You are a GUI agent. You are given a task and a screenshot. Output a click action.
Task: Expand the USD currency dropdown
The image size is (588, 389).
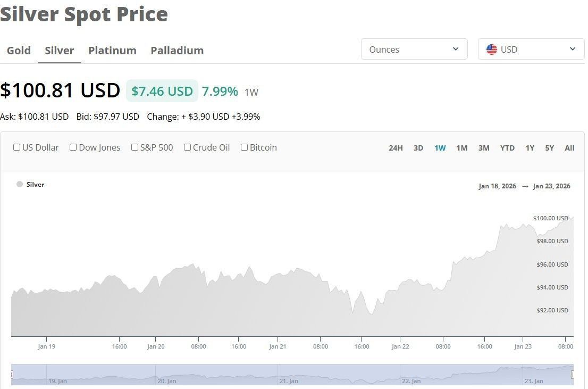pos(531,49)
